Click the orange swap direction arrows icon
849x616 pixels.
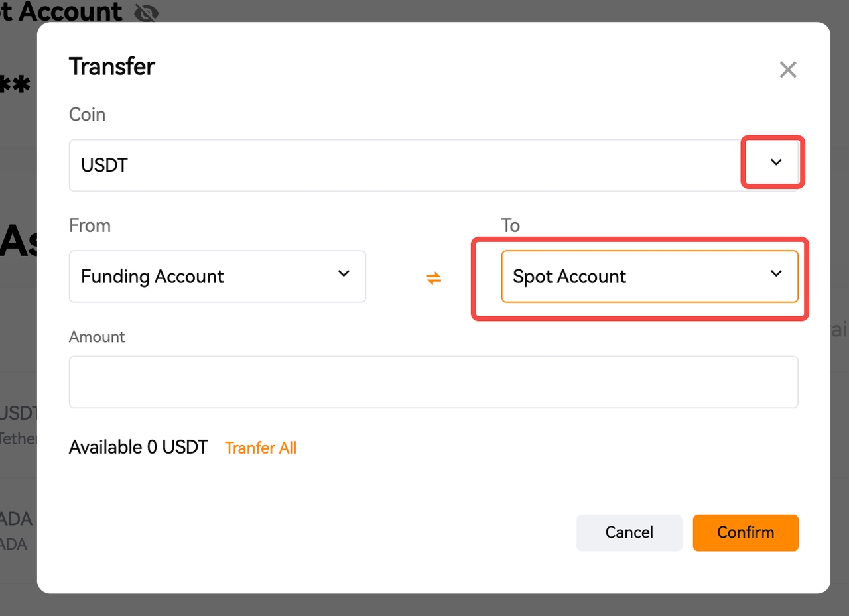coord(434,278)
